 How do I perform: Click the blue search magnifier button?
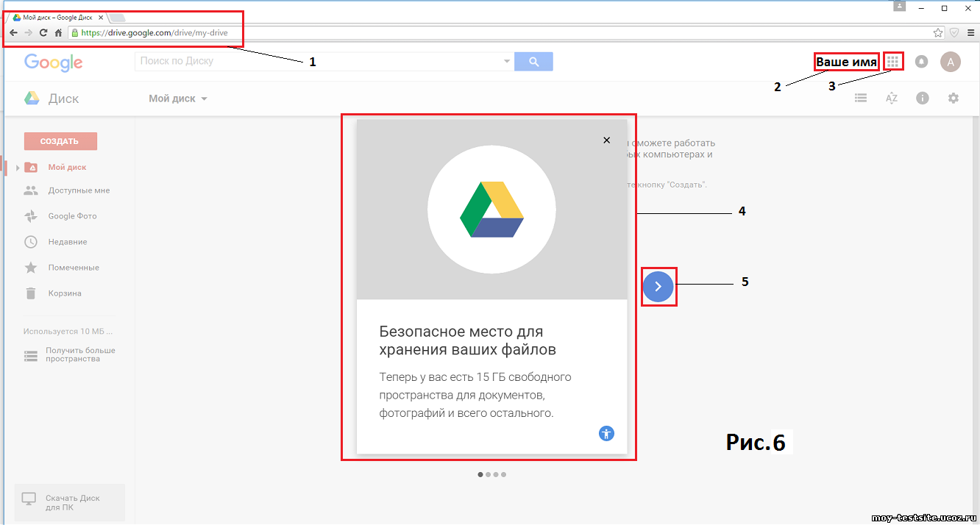533,62
